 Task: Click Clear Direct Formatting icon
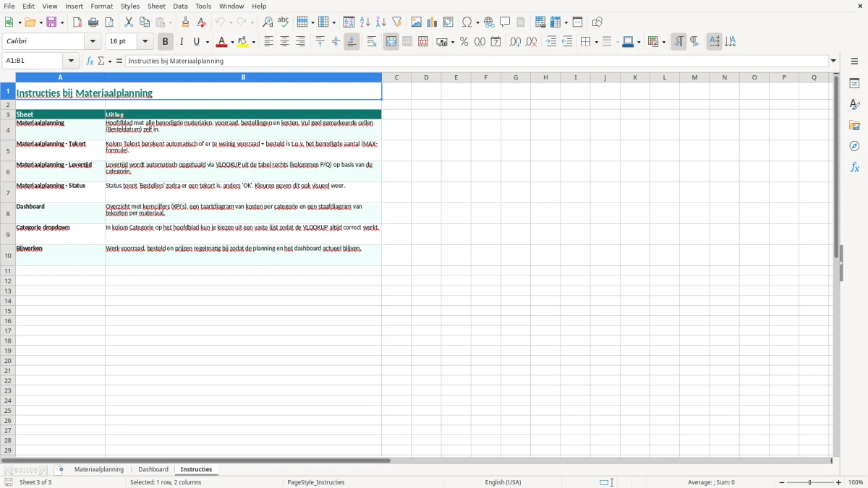coord(202,22)
